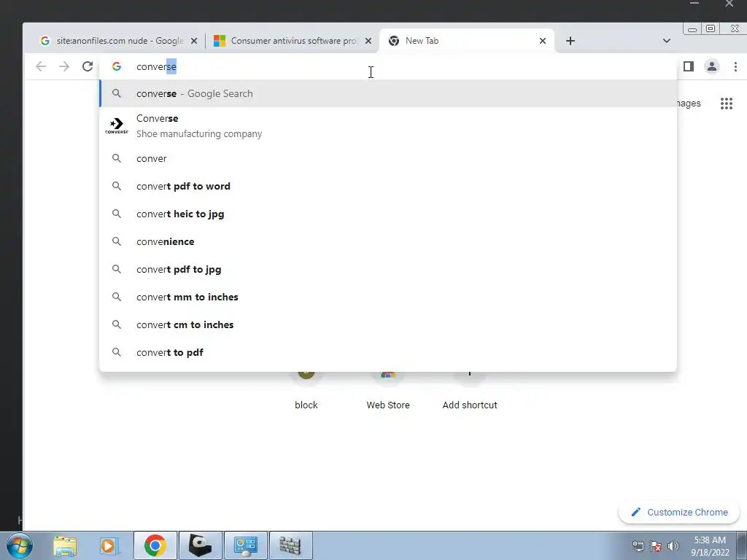Close the site:anonfiles.com Google tab
Screen dimensions: 747x560
pos(194,41)
